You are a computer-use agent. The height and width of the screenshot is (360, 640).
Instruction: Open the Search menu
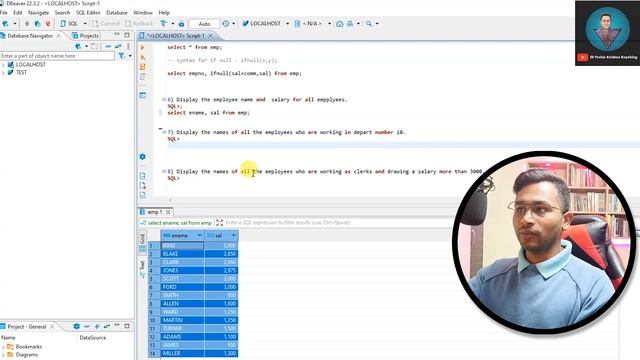coord(62,13)
